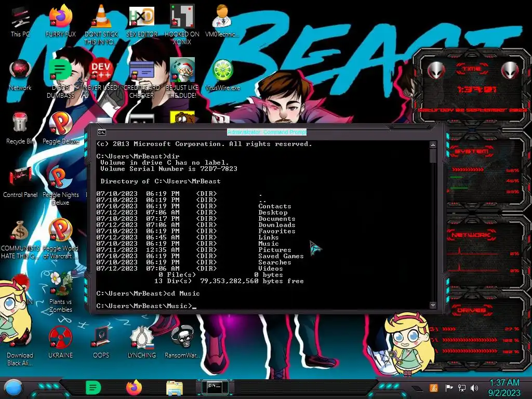Click the Videos directory entry

pyautogui.click(x=270, y=269)
